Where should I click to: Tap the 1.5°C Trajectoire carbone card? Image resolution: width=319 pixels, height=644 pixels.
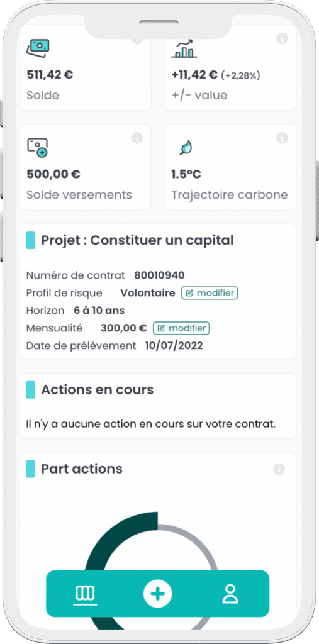pos(230,167)
